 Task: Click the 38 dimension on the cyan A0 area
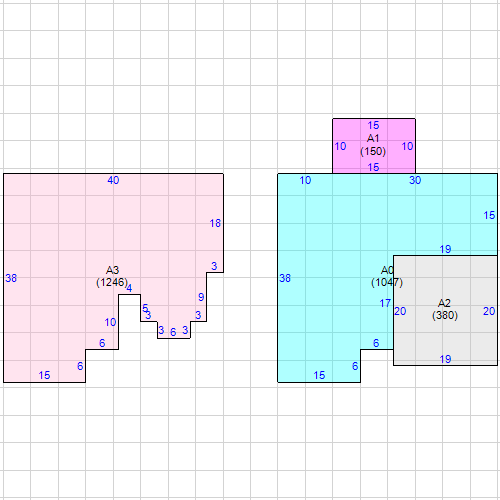point(285,278)
